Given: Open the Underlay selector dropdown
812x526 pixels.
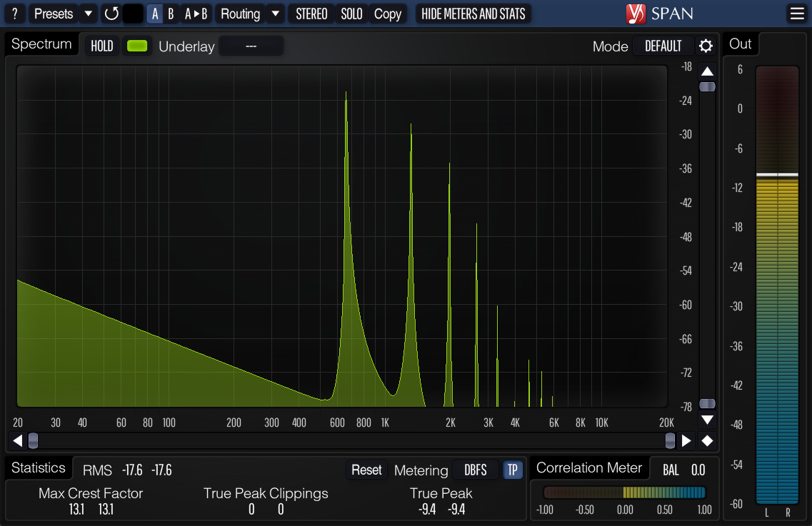Looking at the screenshot, I should [251, 46].
